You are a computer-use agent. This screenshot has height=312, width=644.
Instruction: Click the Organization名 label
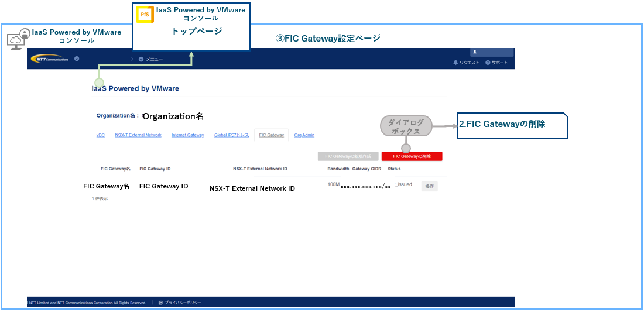(118, 116)
